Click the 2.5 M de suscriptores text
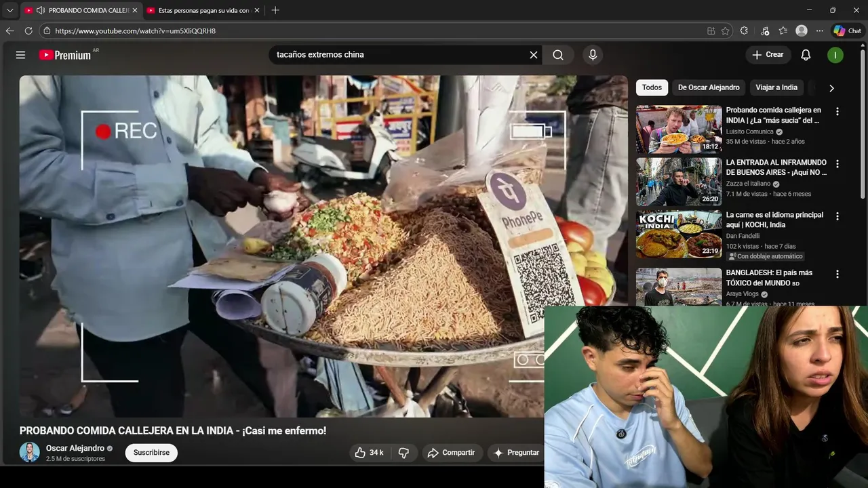This screenshot has width=868, height=488. point(75,459)
